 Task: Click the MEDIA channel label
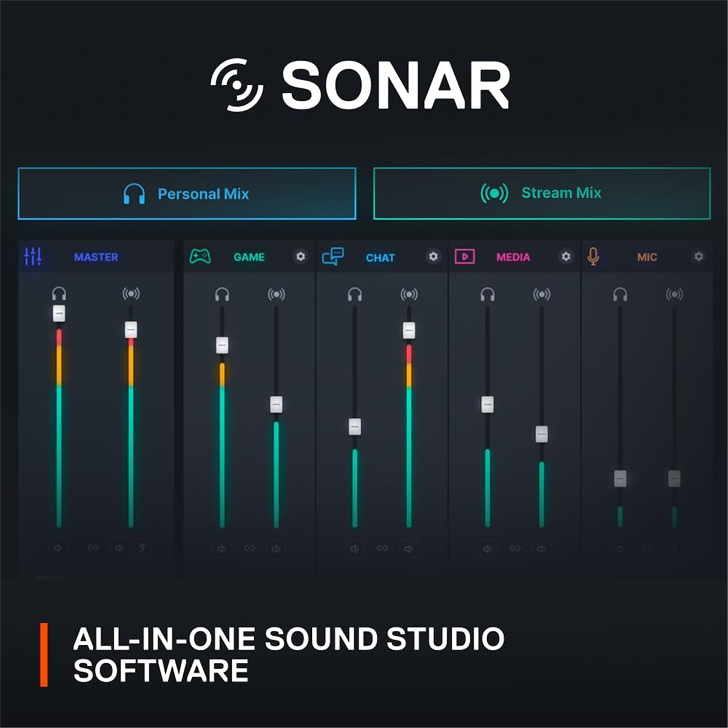tap(513, 257)
